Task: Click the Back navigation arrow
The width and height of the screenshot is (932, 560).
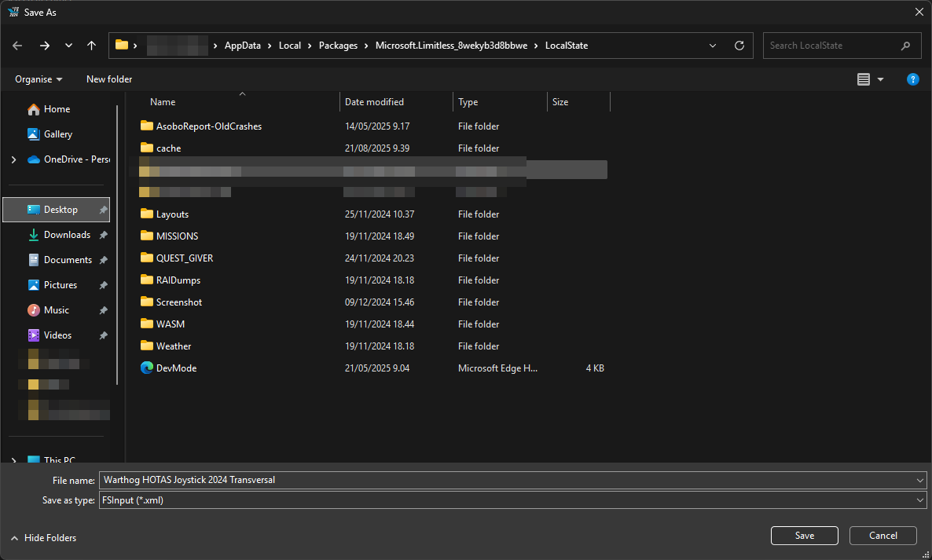Action: (x=17, y=46)
